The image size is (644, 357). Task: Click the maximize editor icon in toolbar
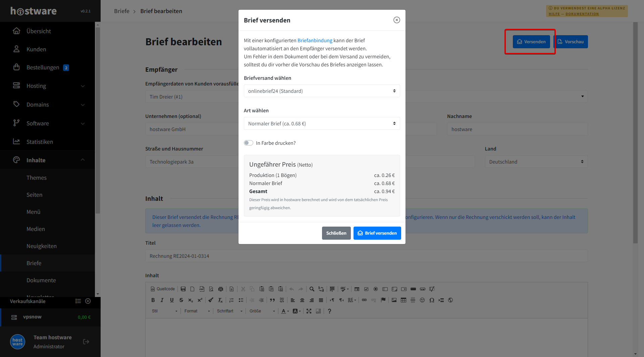coord(309,311)
